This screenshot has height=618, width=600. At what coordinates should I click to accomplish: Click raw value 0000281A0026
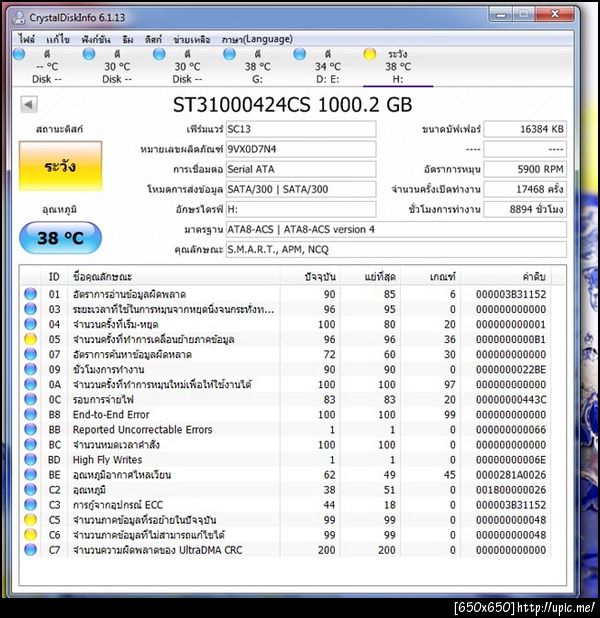[x=511, y=475]
